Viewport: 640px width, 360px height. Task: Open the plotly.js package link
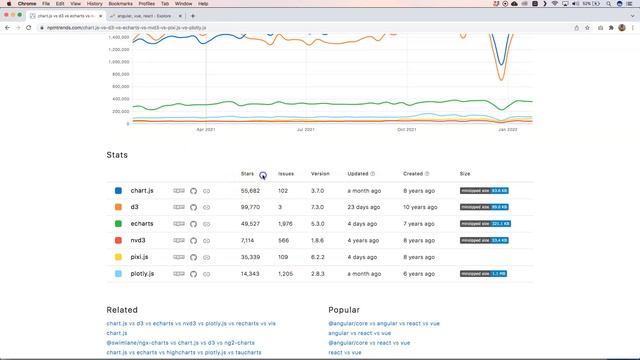142,274
